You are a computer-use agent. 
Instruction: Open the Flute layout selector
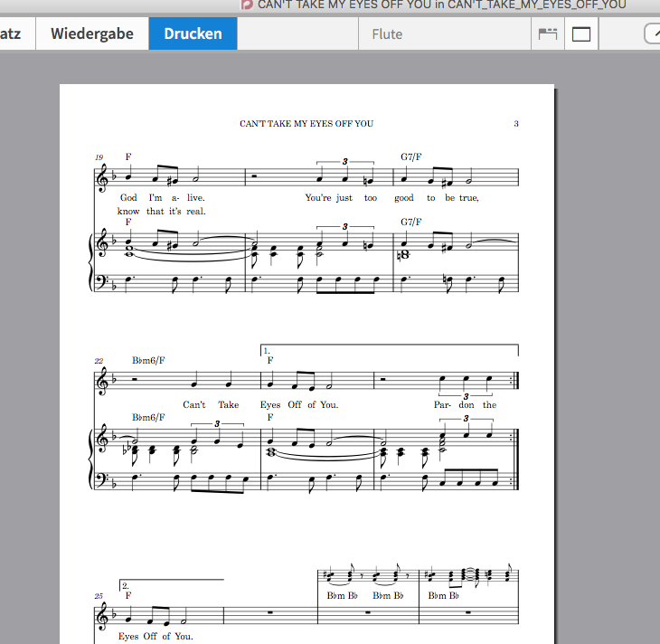click(445, 34)
